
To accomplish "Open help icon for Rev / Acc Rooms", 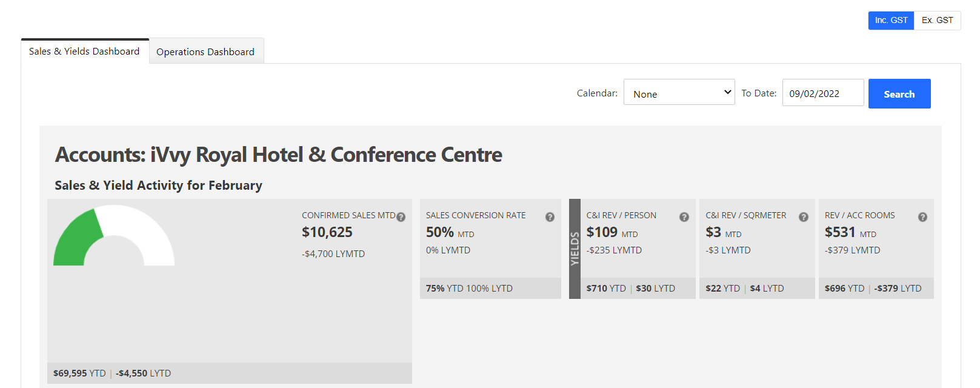I will pyautogui.click(x=922, y=217).
